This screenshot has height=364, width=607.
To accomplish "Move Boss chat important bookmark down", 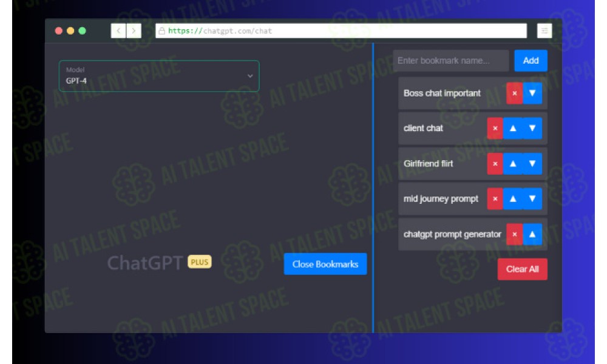I will click(532, 93).
